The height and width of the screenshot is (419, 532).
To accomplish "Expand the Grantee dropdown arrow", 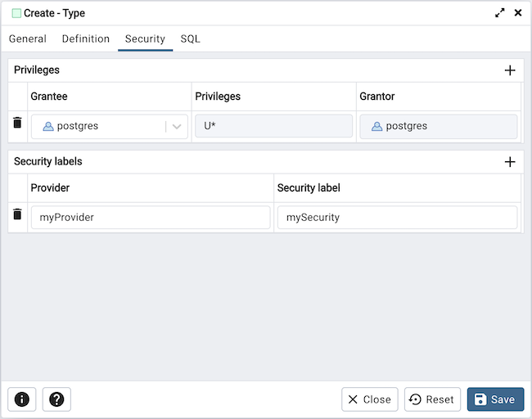I will 177,127.
